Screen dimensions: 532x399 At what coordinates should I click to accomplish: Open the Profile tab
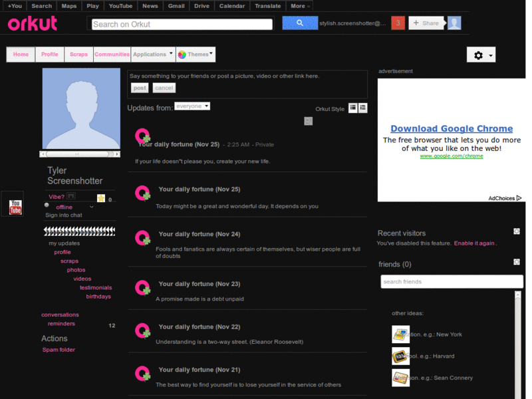(49, 55)
